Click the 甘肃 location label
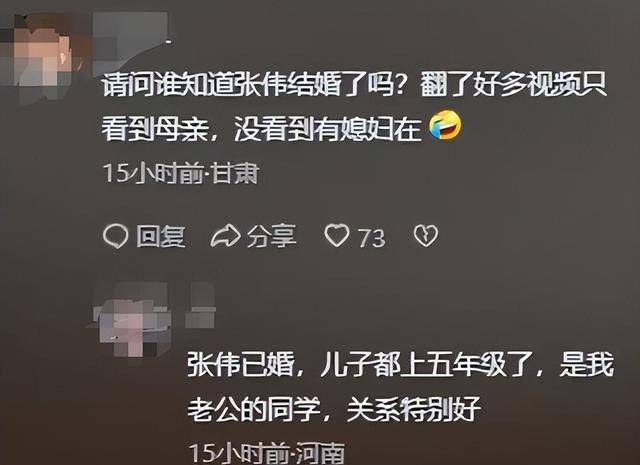This screenshot has height=465, width=640. tap(236, 174)
